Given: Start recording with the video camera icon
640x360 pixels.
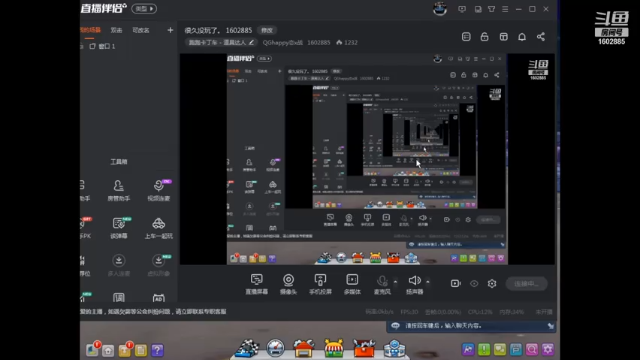Looking at the screenshot, I should [456, 283].
